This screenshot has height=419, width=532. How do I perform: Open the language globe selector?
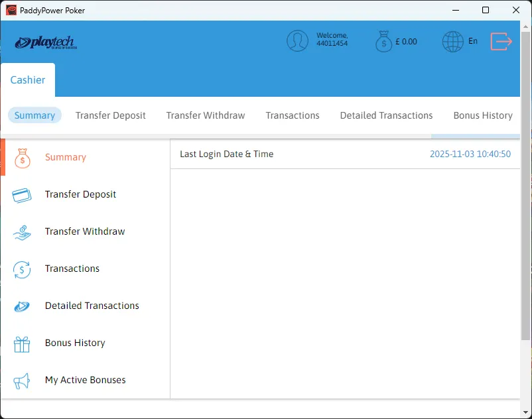[453, 41]
